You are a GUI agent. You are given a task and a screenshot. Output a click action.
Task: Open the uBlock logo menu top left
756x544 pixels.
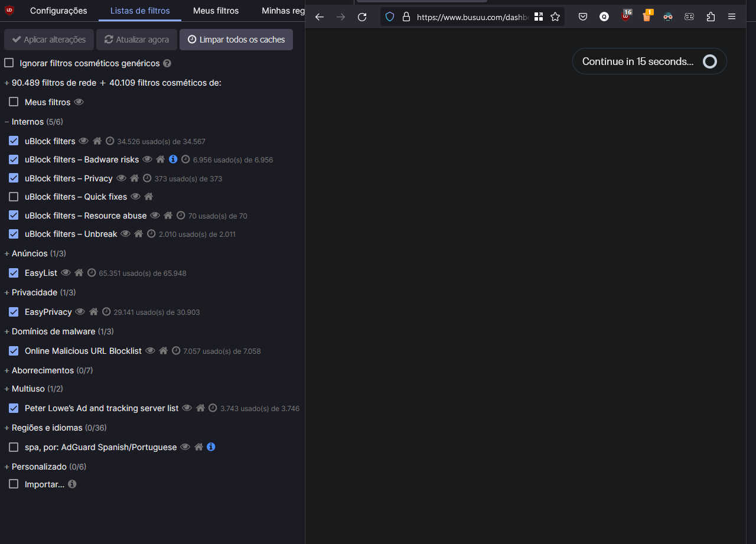coord(9,10)
